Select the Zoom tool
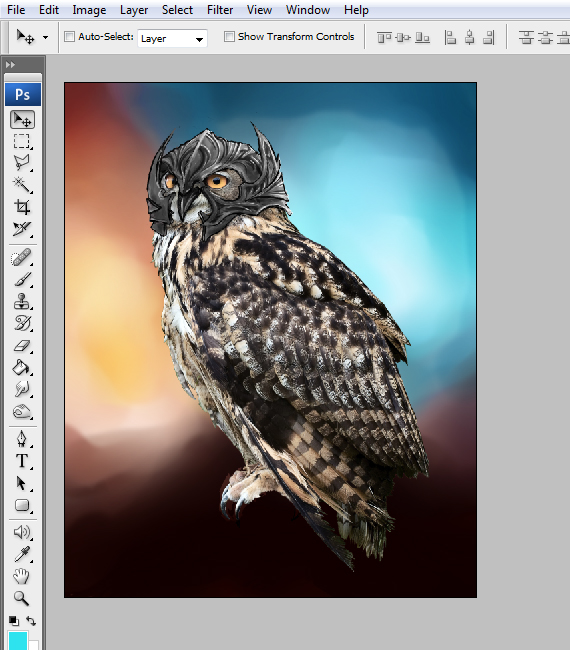The image size is (570, 650). [x=22, y=597]
